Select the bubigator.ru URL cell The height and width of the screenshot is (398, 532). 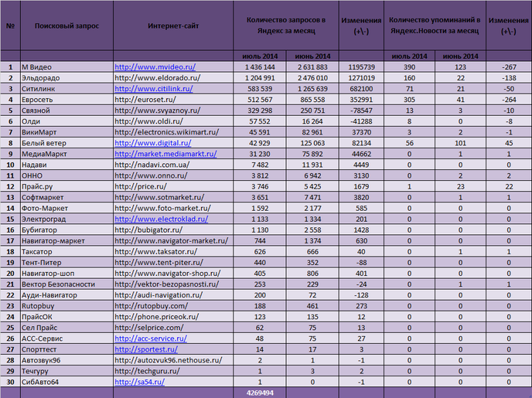(x=173, y=230)
